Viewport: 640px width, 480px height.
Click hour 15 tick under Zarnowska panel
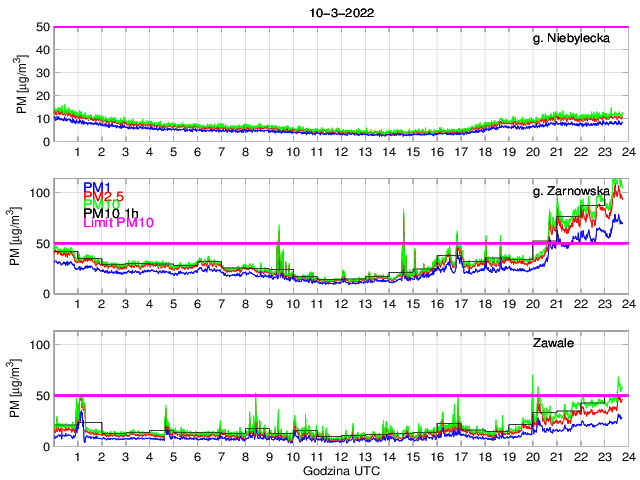click(x=413, y=304)
